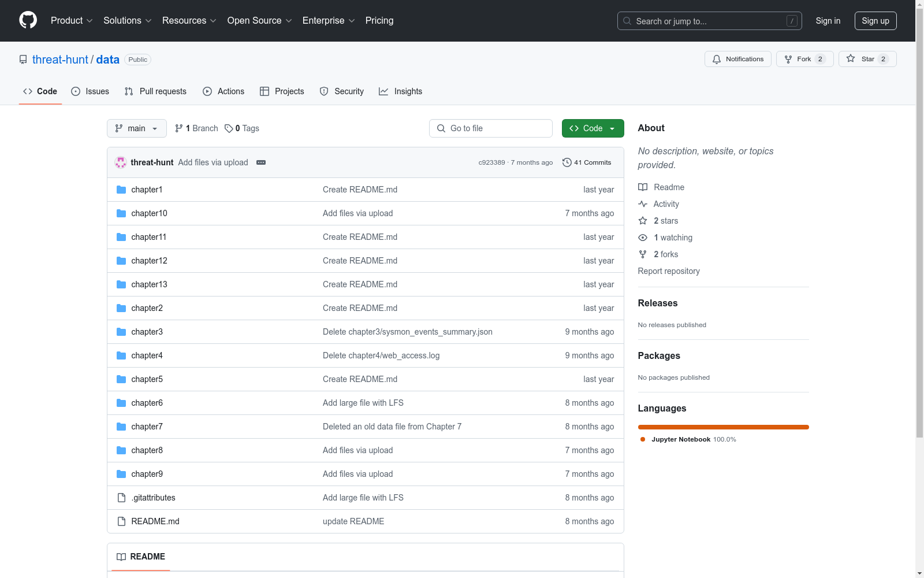This screenshot has height=578, width=924.
Task: Expand the commit message ellipsis icon
Action: tap(261, 162)
